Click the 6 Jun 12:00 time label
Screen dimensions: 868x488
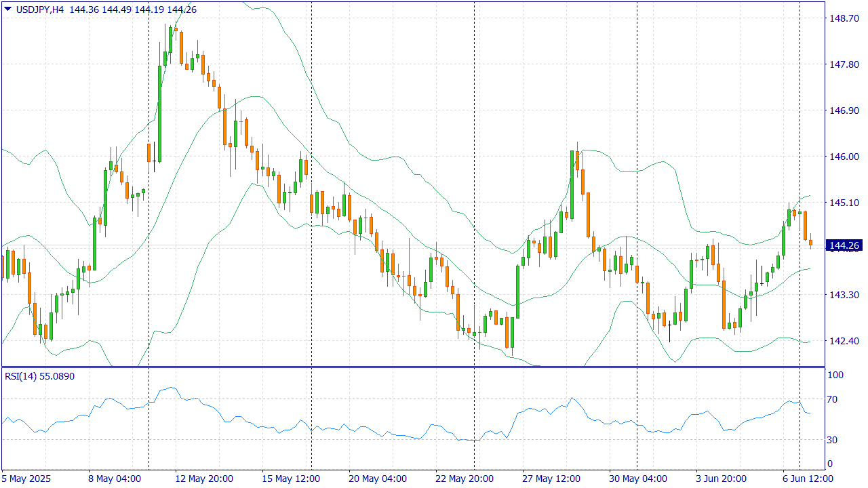(x=809, y=479)
